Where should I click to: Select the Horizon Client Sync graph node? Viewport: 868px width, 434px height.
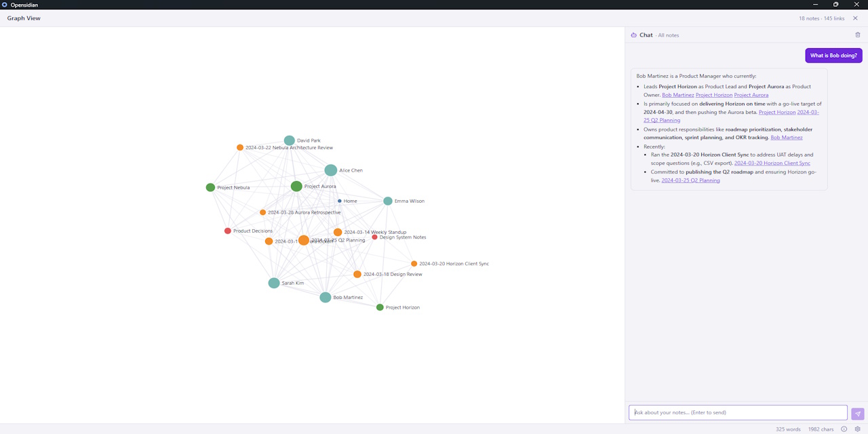pos(414,264)
